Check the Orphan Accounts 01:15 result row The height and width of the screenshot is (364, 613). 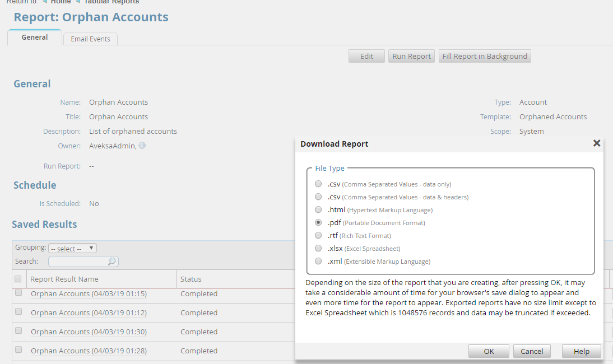pyautogui.click(x=18, y=293)
